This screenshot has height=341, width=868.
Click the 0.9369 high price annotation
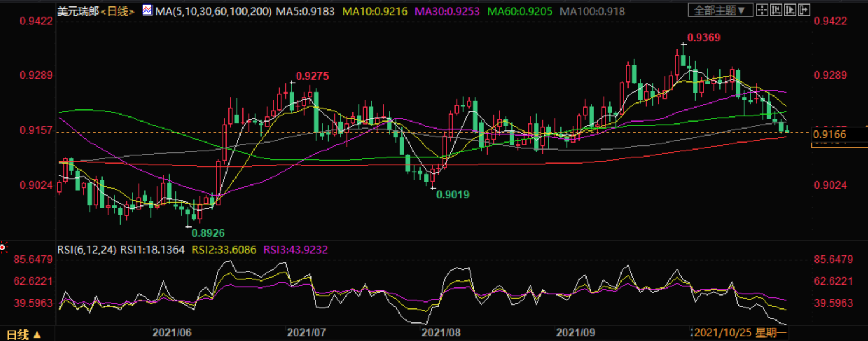(x=704, y=38)
